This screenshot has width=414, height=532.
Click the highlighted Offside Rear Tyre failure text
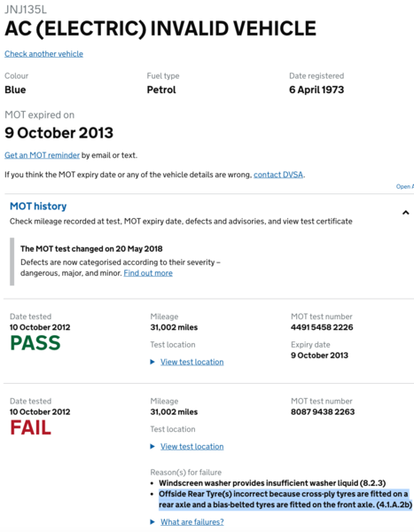[285, 499]
